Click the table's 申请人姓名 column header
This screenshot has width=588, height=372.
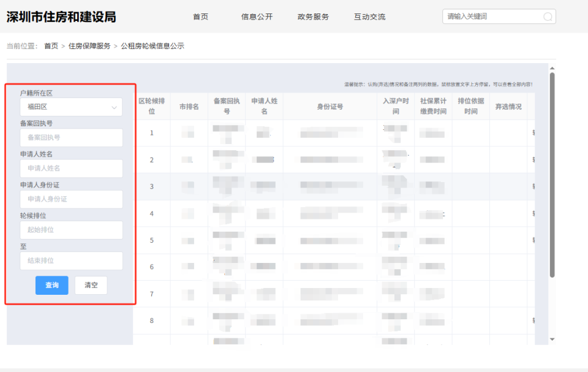pos(265,107)
